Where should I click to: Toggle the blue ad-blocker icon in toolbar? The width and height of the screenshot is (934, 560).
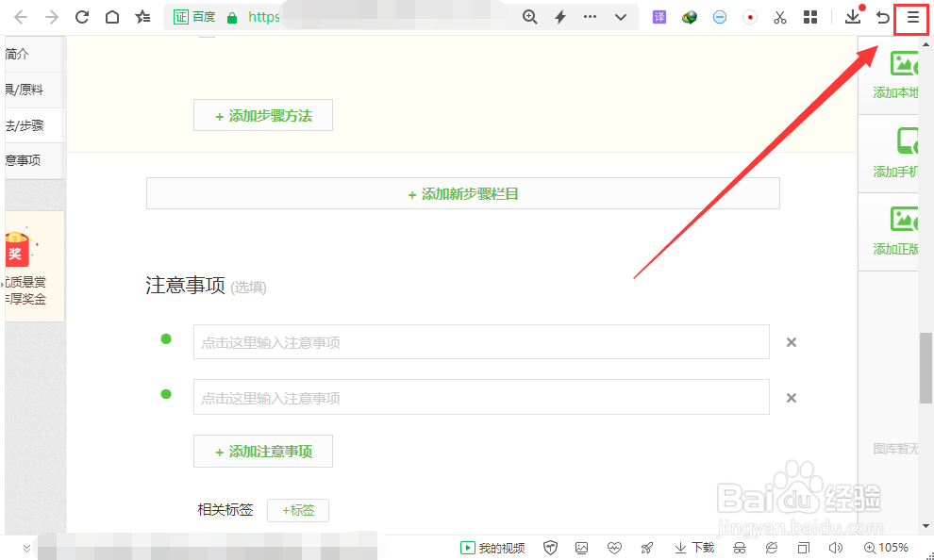coord(719,17)
